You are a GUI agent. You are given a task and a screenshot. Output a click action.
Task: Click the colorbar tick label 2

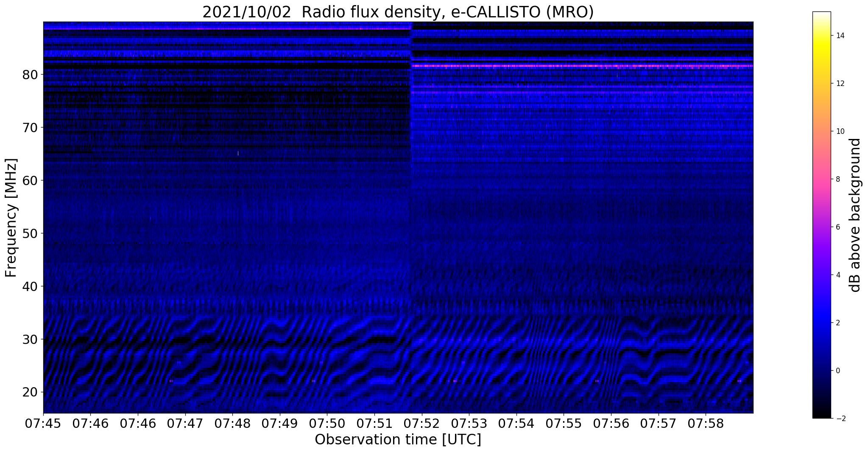point(837,323)
